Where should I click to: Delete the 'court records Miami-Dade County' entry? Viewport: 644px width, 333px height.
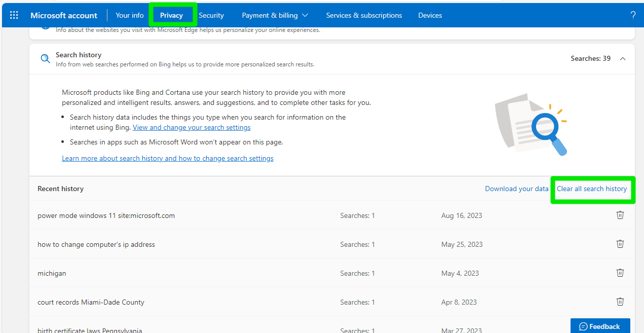620,302
